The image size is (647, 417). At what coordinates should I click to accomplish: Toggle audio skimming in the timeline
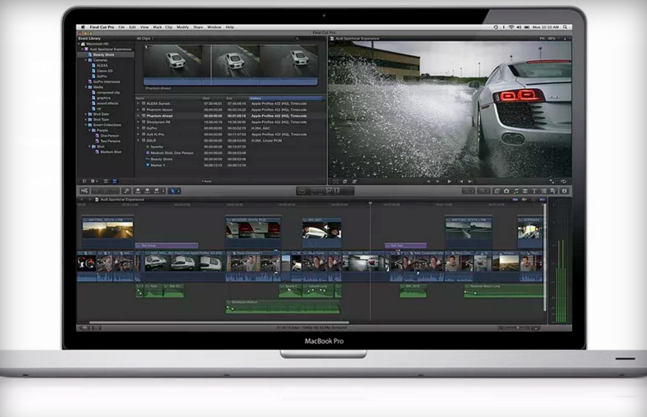pos(524,200)
